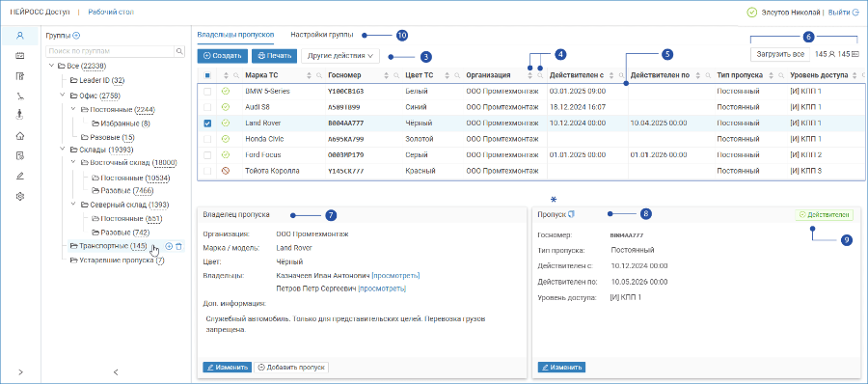Search within the Тип пропуска column

click(780, 75)
